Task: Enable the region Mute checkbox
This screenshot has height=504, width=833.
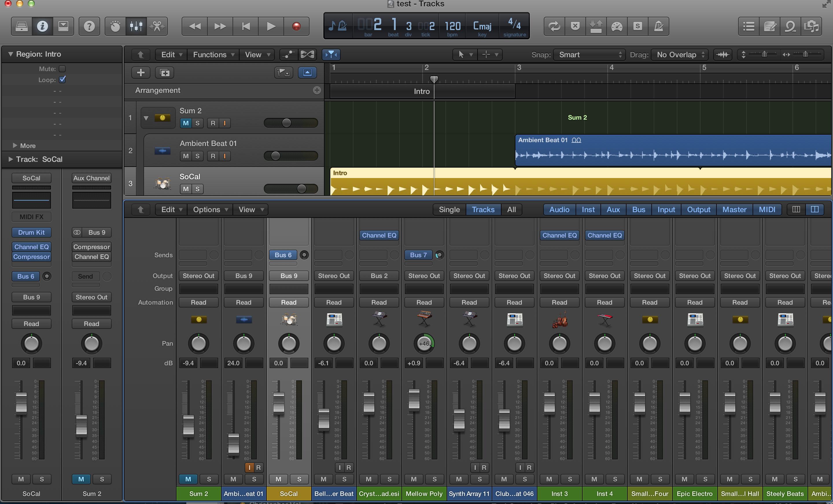Action: 62,69
